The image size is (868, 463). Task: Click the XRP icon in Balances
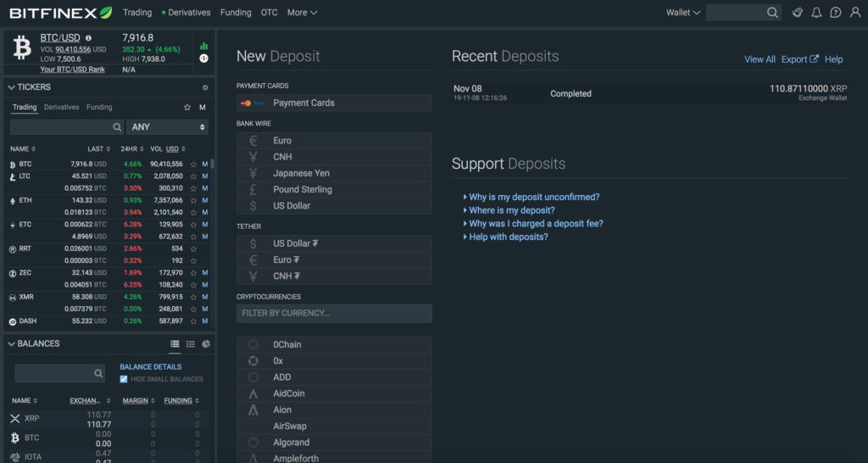pos(15,419)
